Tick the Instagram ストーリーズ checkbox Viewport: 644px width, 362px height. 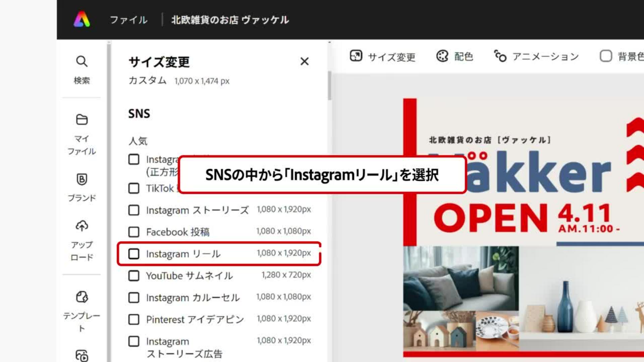coord(134,210)
